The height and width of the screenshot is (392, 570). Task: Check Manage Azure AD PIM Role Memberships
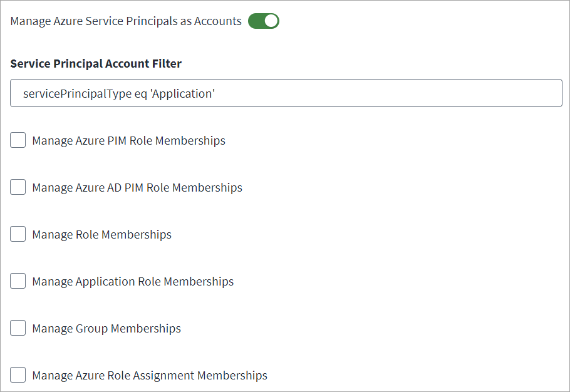click(x=18, y=187)
